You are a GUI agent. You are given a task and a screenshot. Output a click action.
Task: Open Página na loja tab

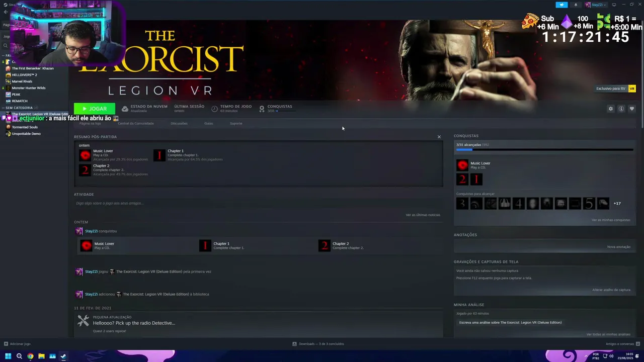[90, 123]
